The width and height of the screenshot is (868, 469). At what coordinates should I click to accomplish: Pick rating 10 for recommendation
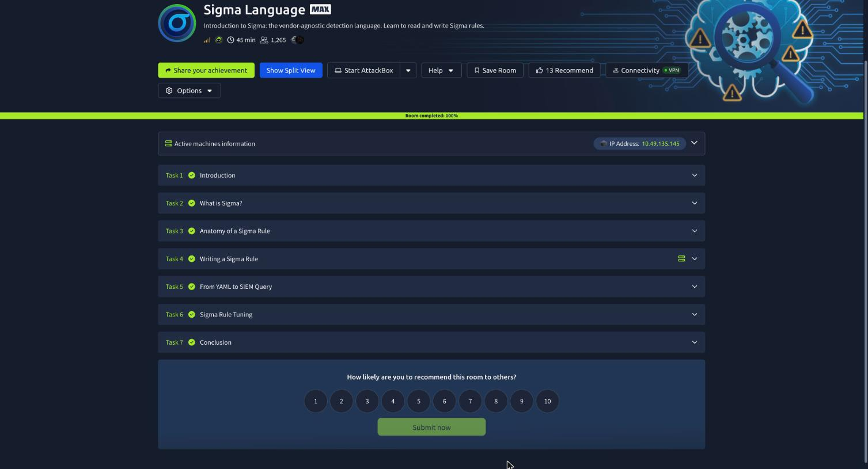[547, 401]
